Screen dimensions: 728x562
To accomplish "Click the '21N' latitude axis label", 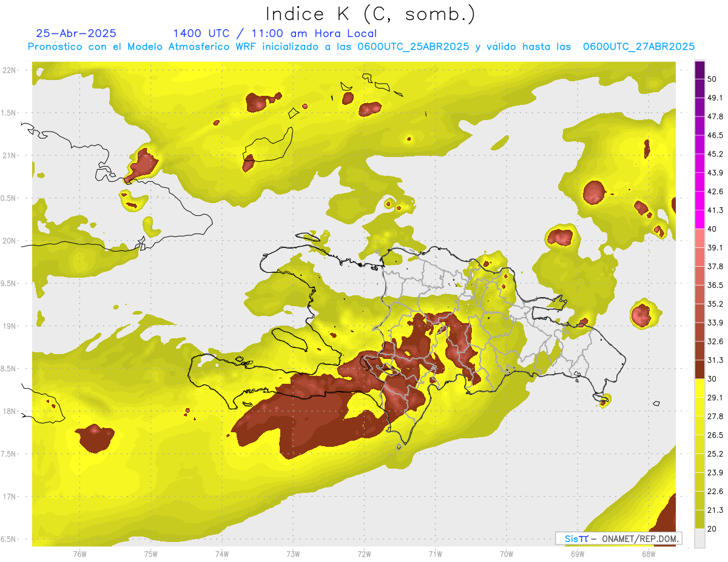I will point(10,156).
